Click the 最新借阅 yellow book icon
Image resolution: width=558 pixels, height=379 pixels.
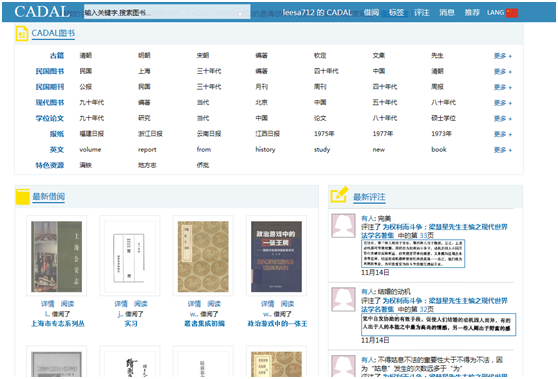click(x=23, y=196)
